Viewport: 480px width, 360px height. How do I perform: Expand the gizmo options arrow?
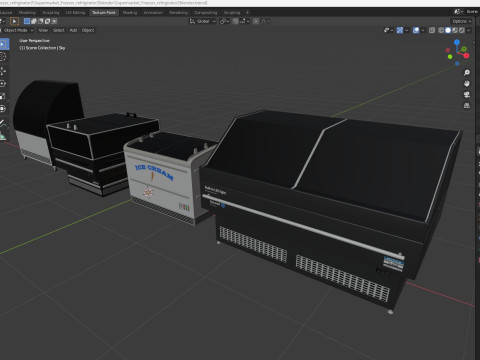[x=407, y=30]
